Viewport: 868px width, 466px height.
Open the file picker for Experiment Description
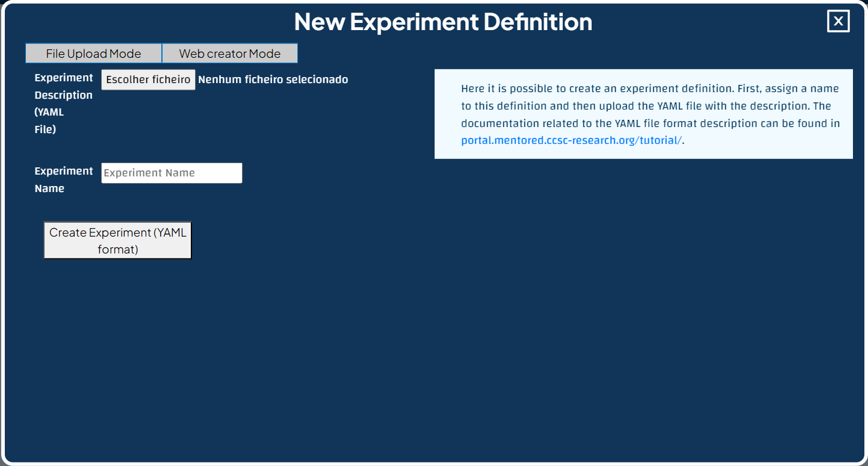pyautogui.click(x=148, y=79)
